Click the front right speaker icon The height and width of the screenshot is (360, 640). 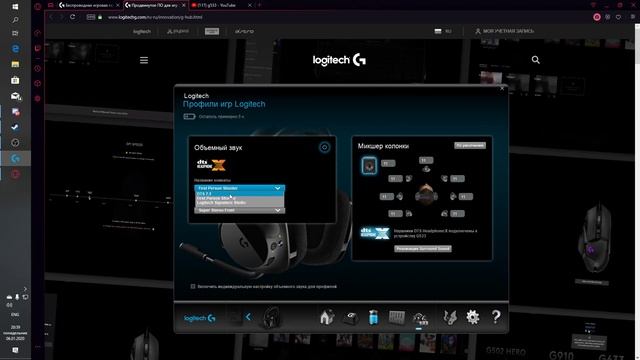pos(444,178)
